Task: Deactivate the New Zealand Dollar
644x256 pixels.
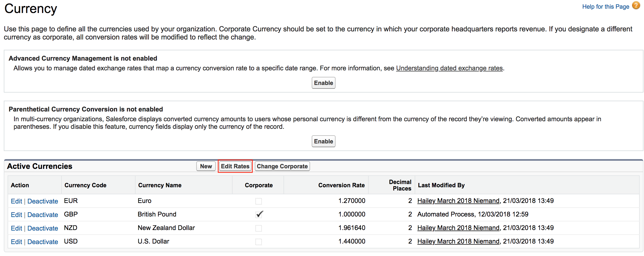Action: 43,228
